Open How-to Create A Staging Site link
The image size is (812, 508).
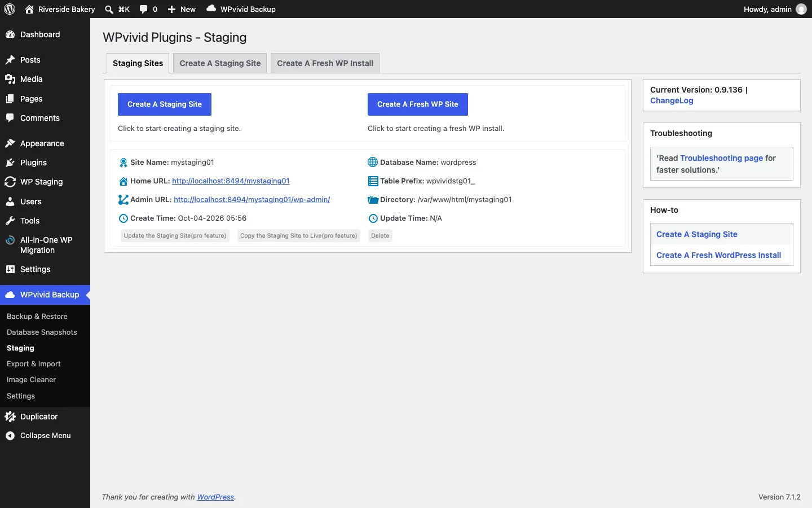click(696, 234)
